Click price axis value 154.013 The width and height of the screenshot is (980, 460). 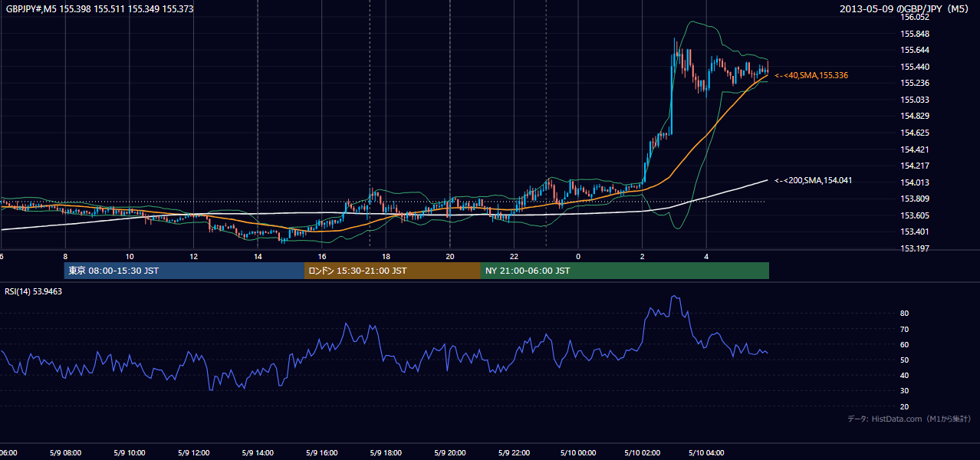pyautogui.click(x=916, y=182)
